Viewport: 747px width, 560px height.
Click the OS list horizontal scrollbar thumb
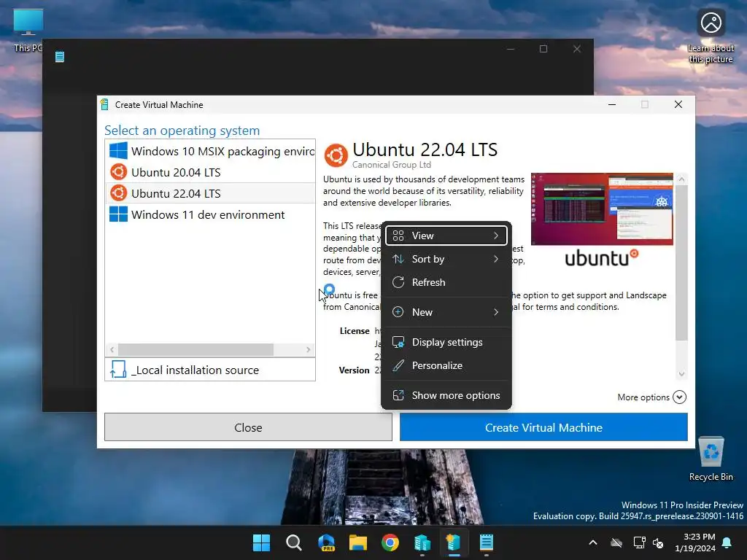(196, 349)
